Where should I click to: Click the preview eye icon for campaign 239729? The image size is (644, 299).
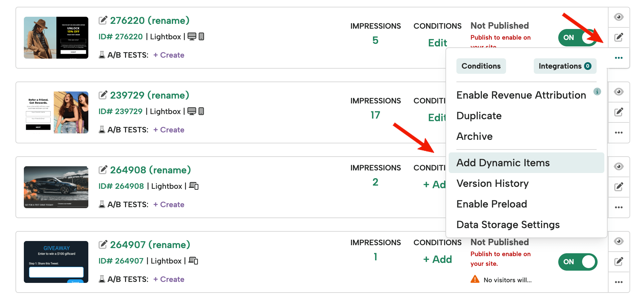click(619, 92)
